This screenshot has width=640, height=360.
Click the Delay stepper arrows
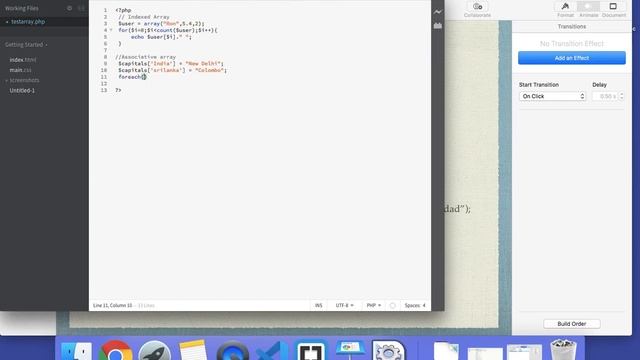click(x=621, y=96)
